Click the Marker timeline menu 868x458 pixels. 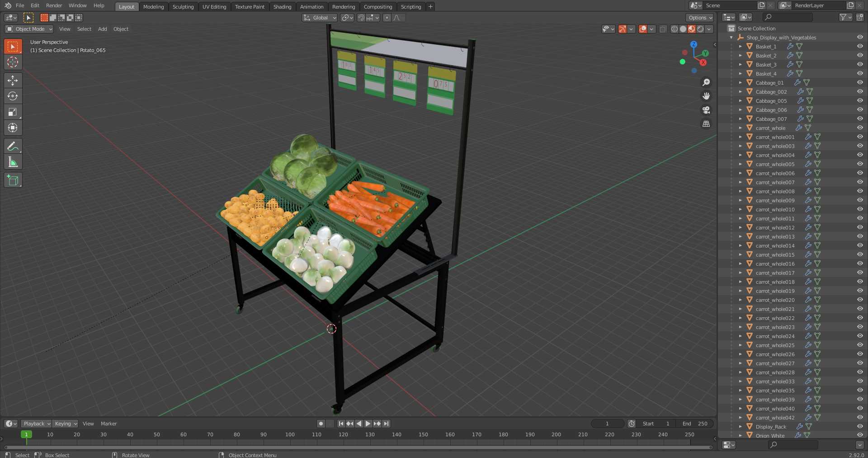click(x=108, y=424)
